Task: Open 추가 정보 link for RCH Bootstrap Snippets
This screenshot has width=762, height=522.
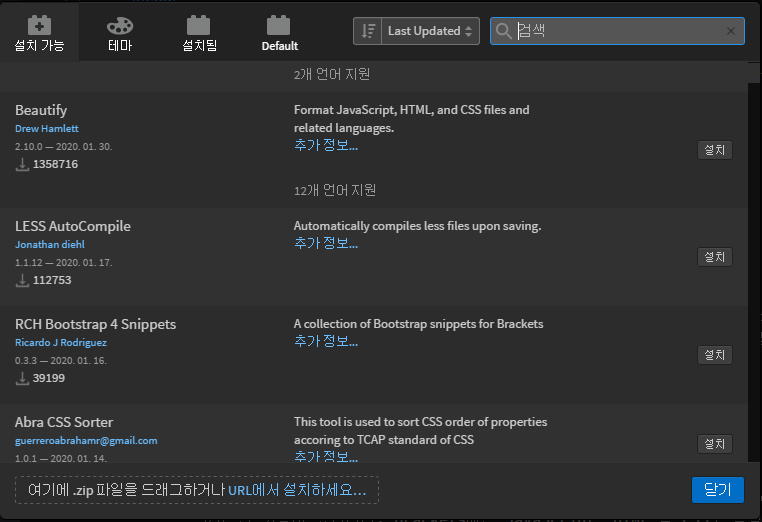Action: (x=326, y=341)
